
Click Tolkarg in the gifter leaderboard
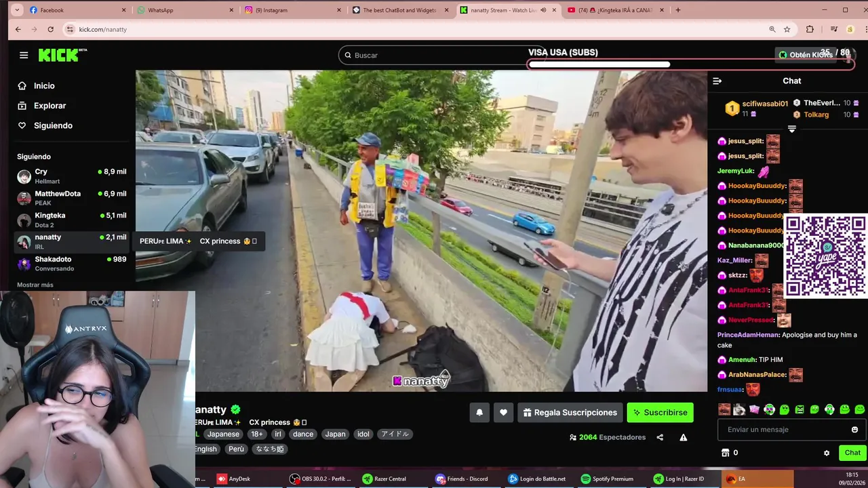pos(816,115)
